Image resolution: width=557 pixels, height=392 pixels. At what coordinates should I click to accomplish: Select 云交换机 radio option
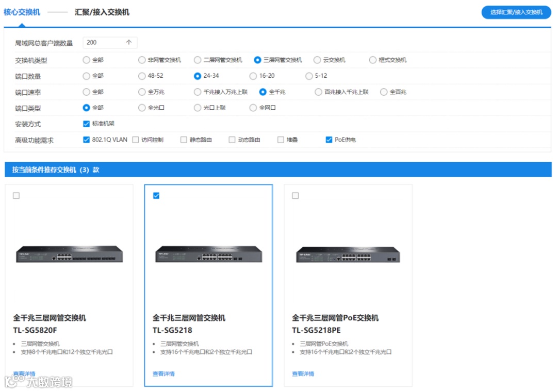click(317, 60)
